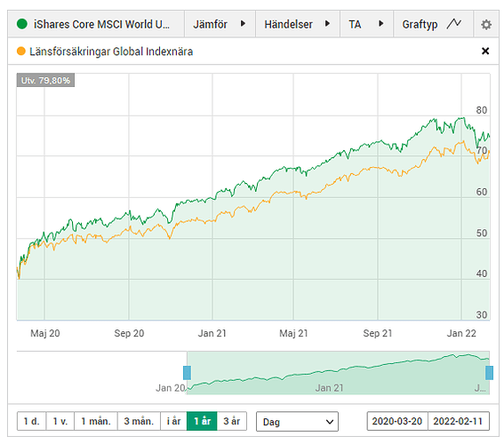The image size is (504, 444).
Task: Select the 3 mån. time range
Action: 139,421
